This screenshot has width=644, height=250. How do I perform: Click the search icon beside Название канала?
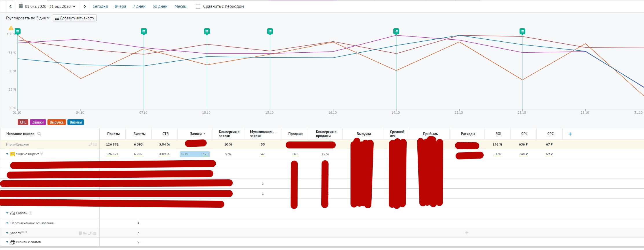[x=39, y=134]
